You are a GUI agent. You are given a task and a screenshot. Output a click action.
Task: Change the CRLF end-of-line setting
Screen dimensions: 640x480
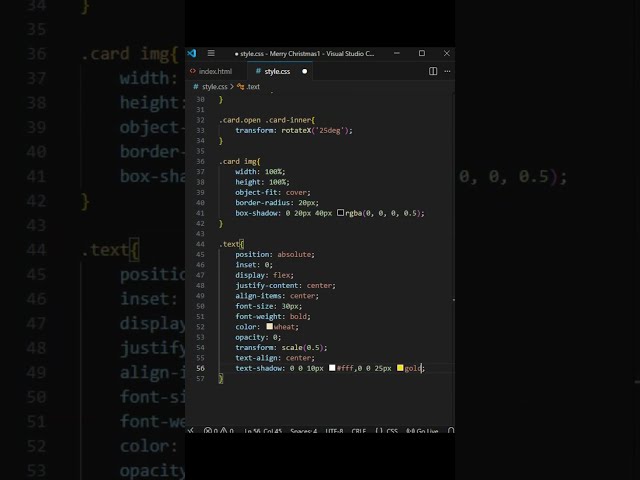pos(359,431)
